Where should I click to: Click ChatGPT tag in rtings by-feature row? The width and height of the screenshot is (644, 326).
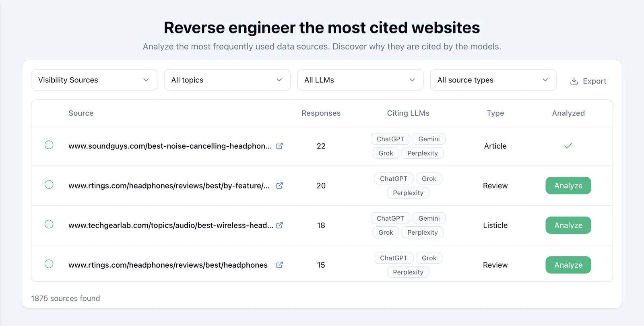(x=394, y=178)
